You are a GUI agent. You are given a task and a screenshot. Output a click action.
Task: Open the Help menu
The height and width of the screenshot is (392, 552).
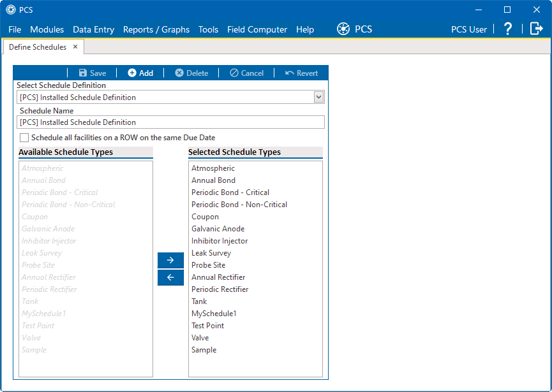305,29
